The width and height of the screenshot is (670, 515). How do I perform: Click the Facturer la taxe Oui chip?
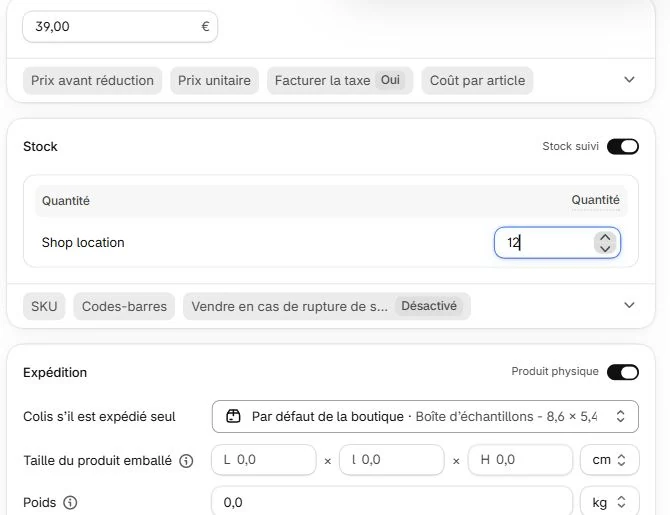[x=340, y=80]
